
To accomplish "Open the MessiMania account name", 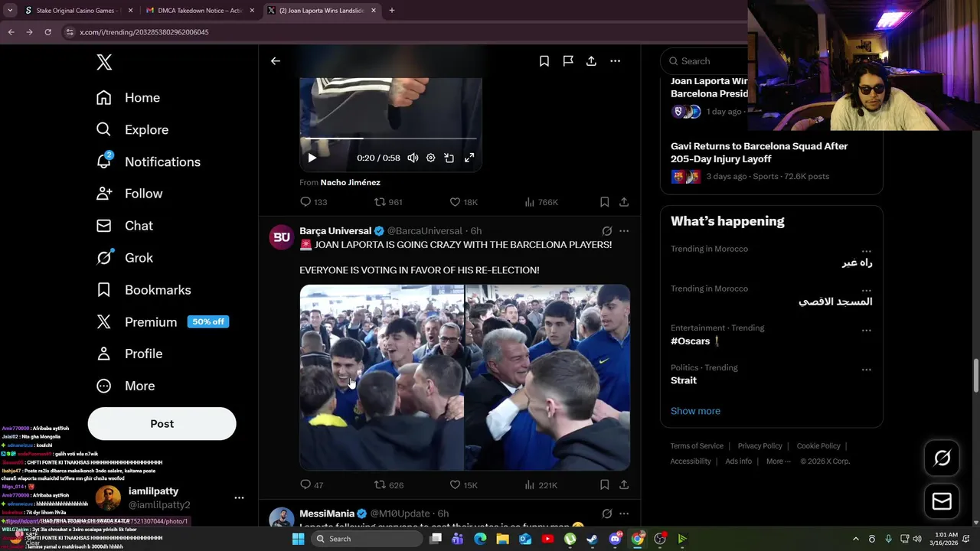I will (x=327, y=514).
